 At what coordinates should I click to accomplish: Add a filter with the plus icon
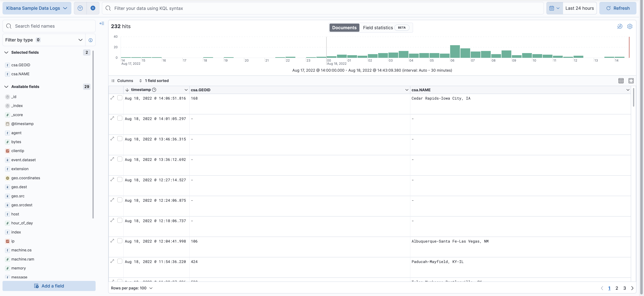coord(93,8)
